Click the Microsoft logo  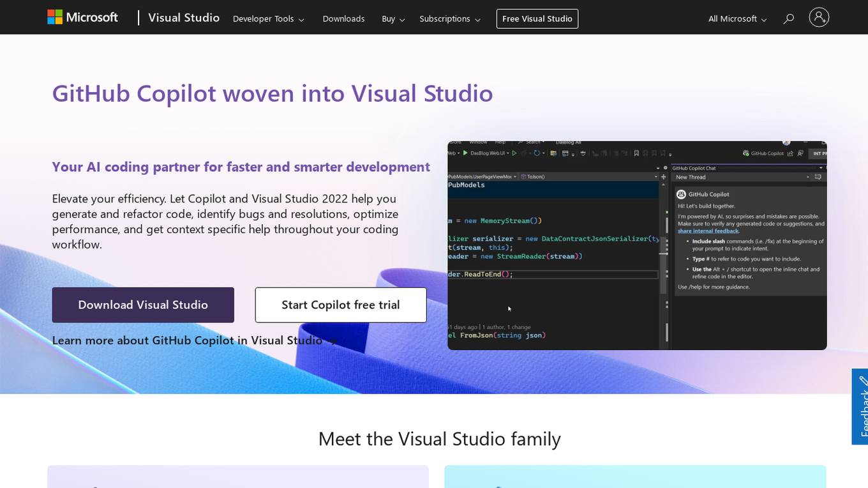[83, 17]
